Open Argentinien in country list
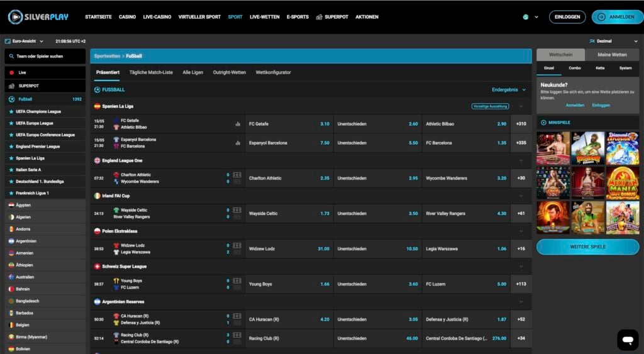 point(45,241)
